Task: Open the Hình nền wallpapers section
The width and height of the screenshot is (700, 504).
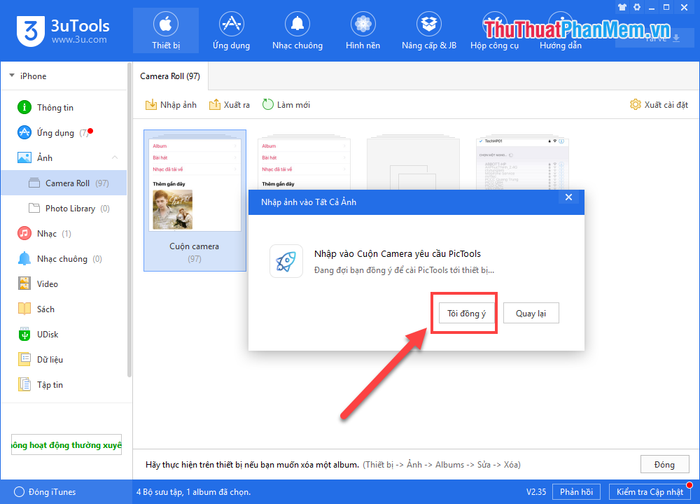Action: pos(363,30)
